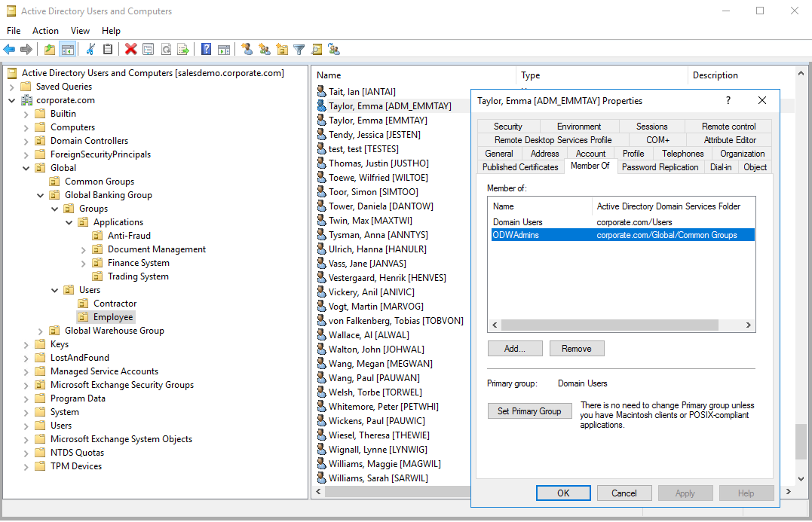Toggle the Show/Hide Action Pane icon

coord(224,50)
